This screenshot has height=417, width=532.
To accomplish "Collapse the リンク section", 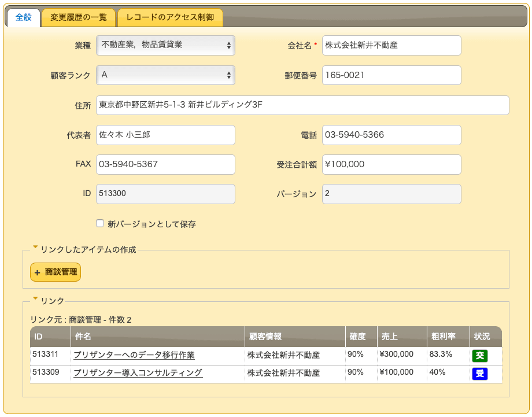I will (x=49, y=301).
